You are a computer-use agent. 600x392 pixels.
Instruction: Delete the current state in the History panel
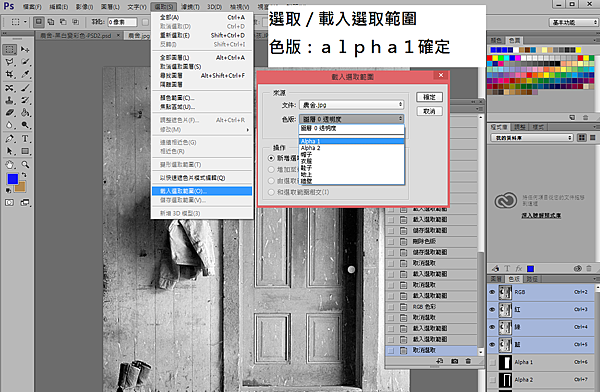click(468, 361)
